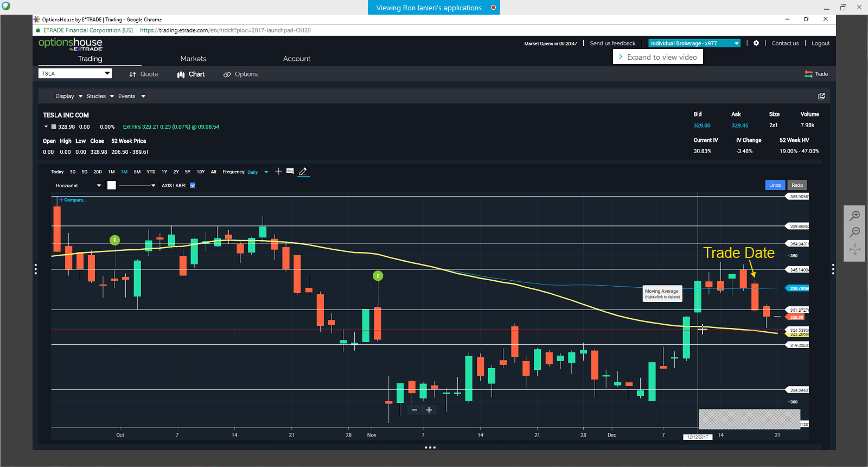
Task: Click the Undo button
Action: 775,185
